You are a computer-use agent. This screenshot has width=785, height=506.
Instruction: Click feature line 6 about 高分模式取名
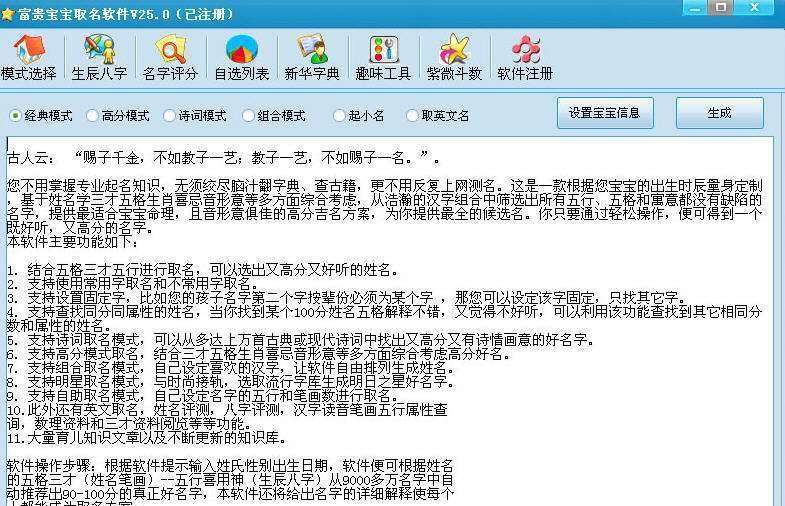[259, 354]
